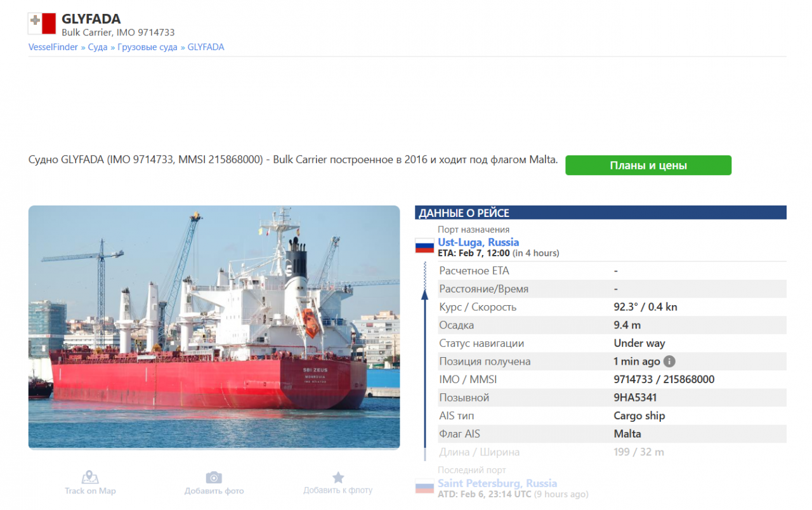Open the Ust-Luga, Russia destination link
The height and width of the screenshot is (510, 812).
click(x=478, y=242)
